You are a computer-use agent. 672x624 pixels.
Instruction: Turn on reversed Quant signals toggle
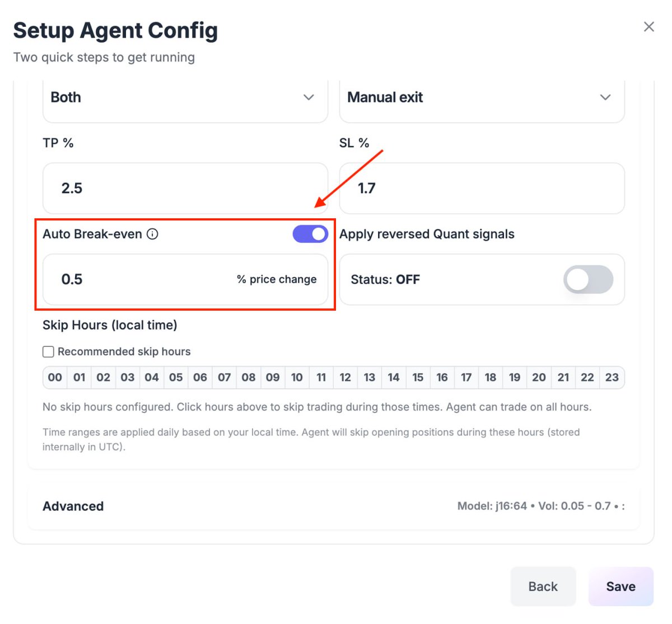(x=588, y=279)
